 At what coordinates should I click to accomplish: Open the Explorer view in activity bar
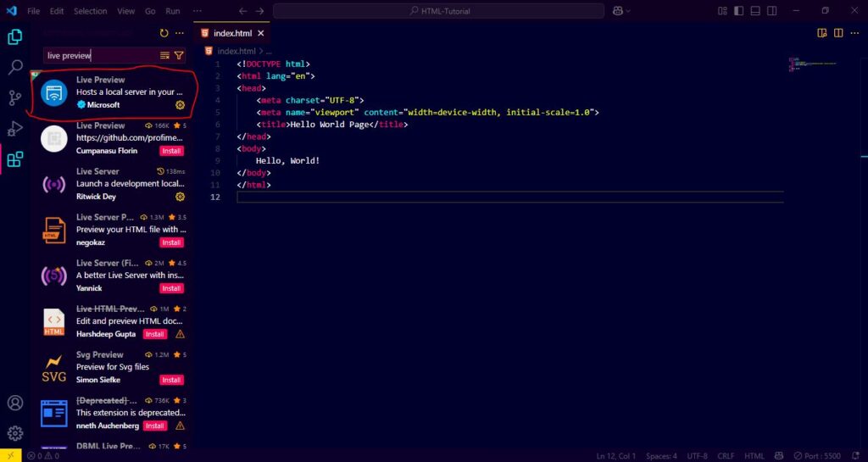point(15,37)
